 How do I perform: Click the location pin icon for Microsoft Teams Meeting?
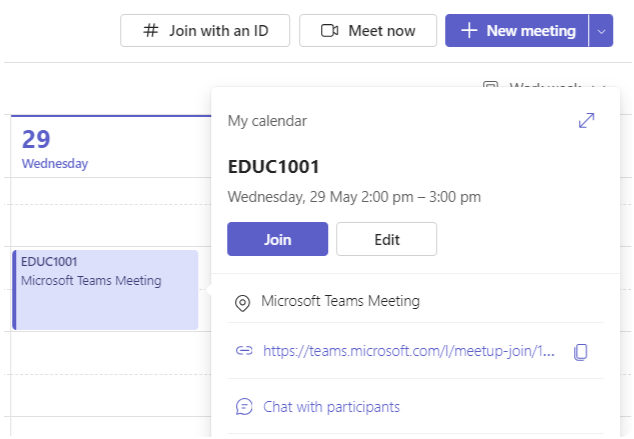point(243,303)
